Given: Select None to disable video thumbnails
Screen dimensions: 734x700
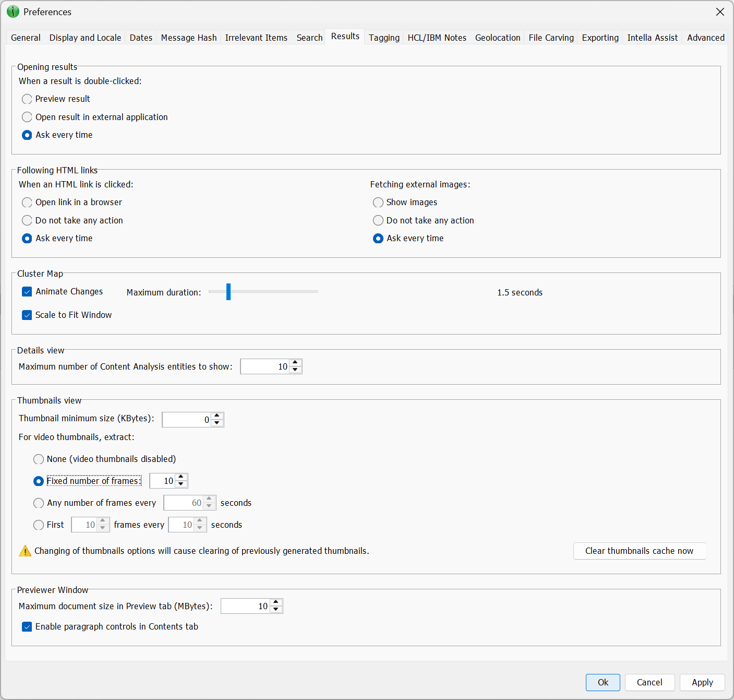Looking at the screenshot, I should coord(38,459).
